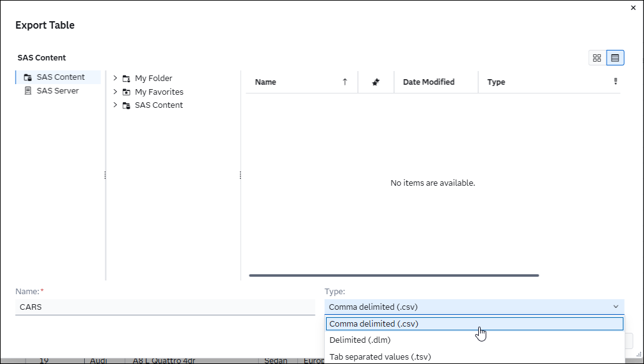Viewport: 644px width, 364px height.
Task: Click the SAS Server icon in sidebar
Action: click(27, 91)
